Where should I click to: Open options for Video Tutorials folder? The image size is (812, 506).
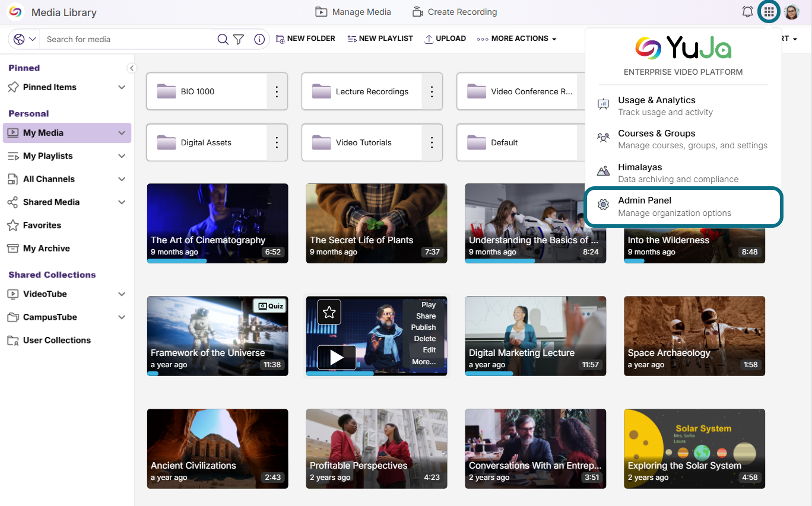[432, 142]
